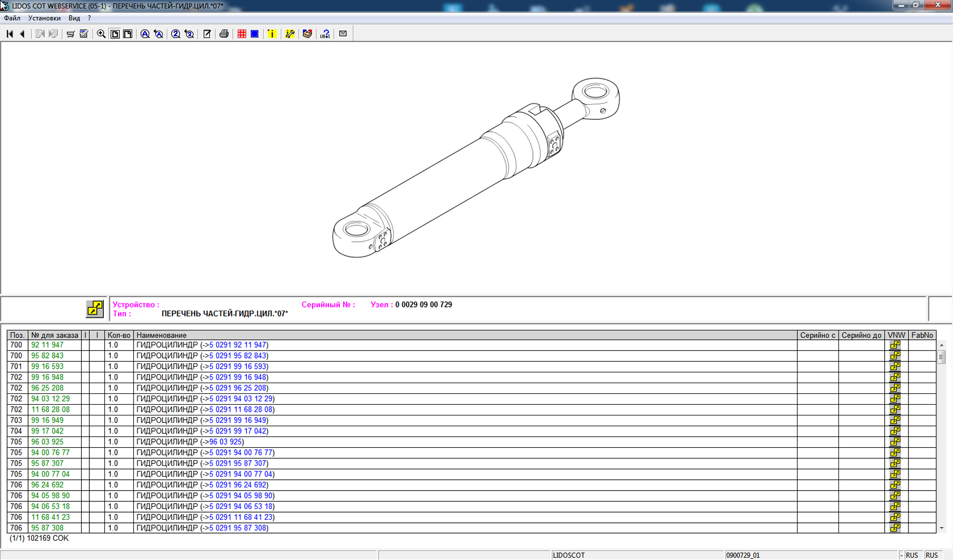Click the red grid toolbar icon

[x=242, y=34]
